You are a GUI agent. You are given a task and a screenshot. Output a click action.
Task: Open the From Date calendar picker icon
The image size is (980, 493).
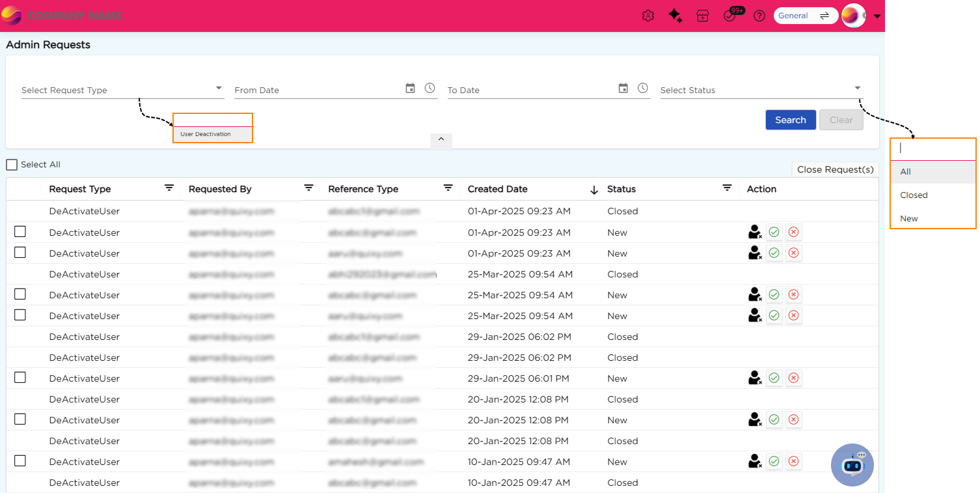(410, 89)
